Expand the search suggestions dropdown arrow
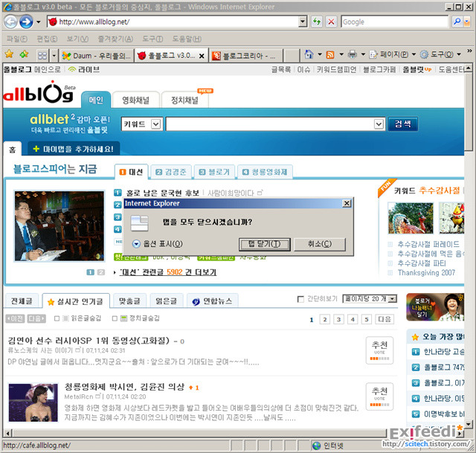Screen dimensions: 476x453 click(379, 124)
